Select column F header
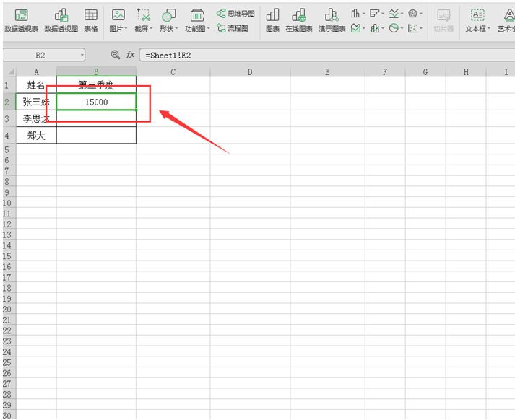The height and width of the screenshot is (420, 515). [385, 71]
